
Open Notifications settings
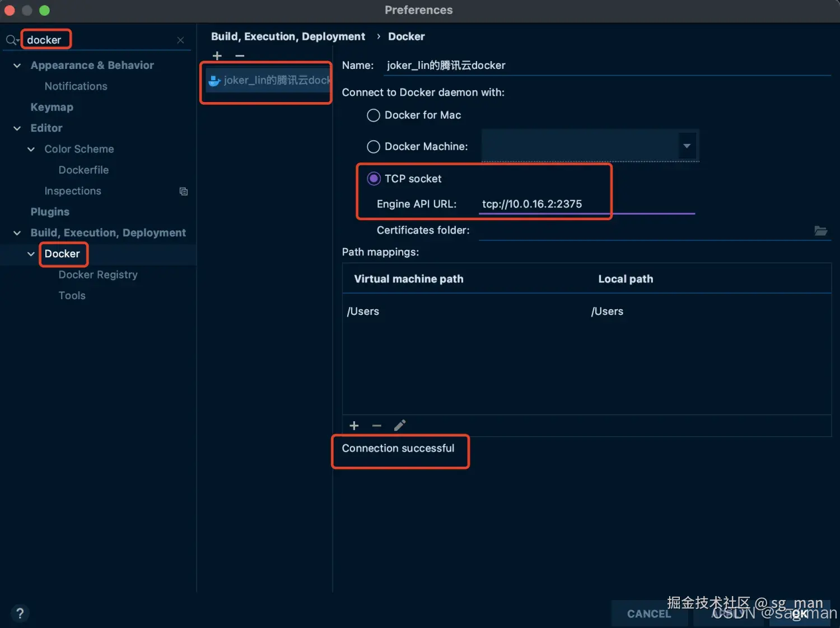(x=76, y=86)
